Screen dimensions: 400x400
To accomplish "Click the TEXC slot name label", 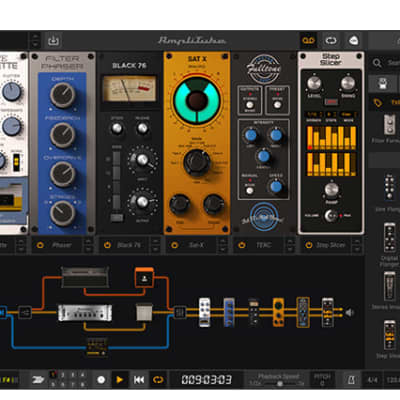I will click(x=263, y=245).
